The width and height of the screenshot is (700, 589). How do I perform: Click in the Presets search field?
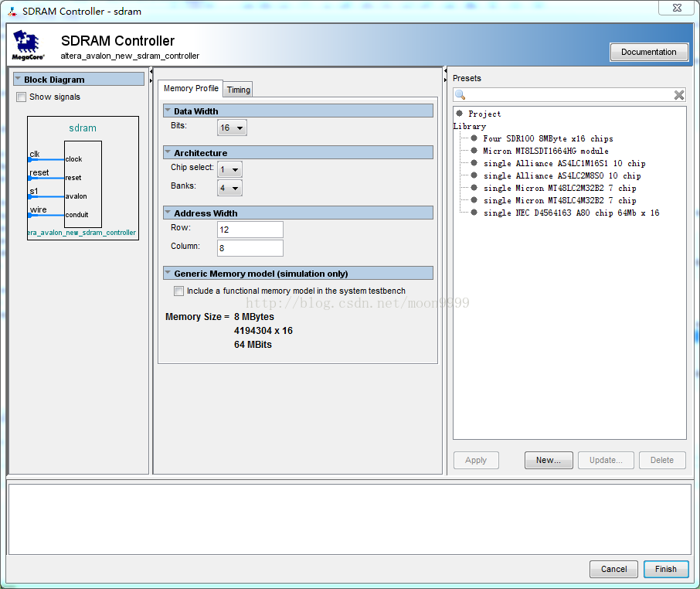pos(569,94)
